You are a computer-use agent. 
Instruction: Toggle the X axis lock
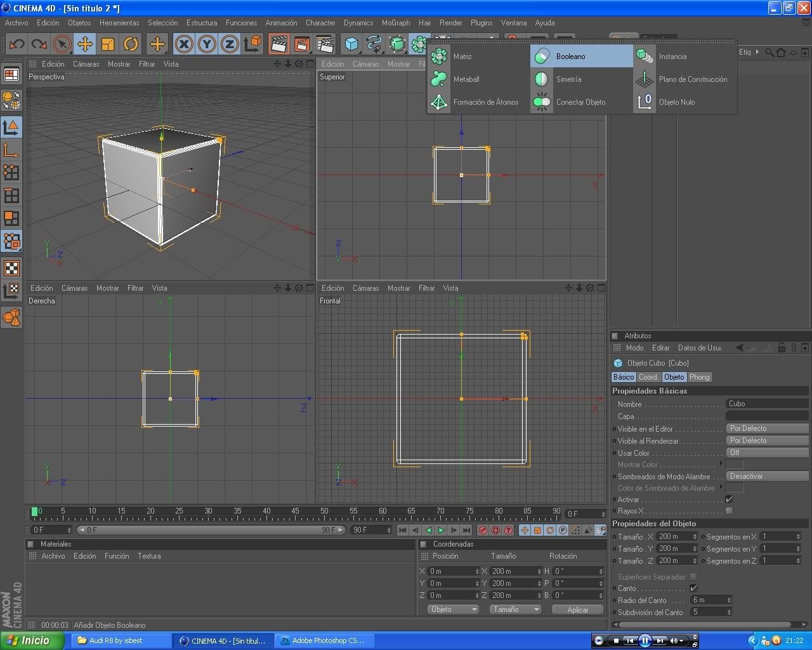coord(184,44)
